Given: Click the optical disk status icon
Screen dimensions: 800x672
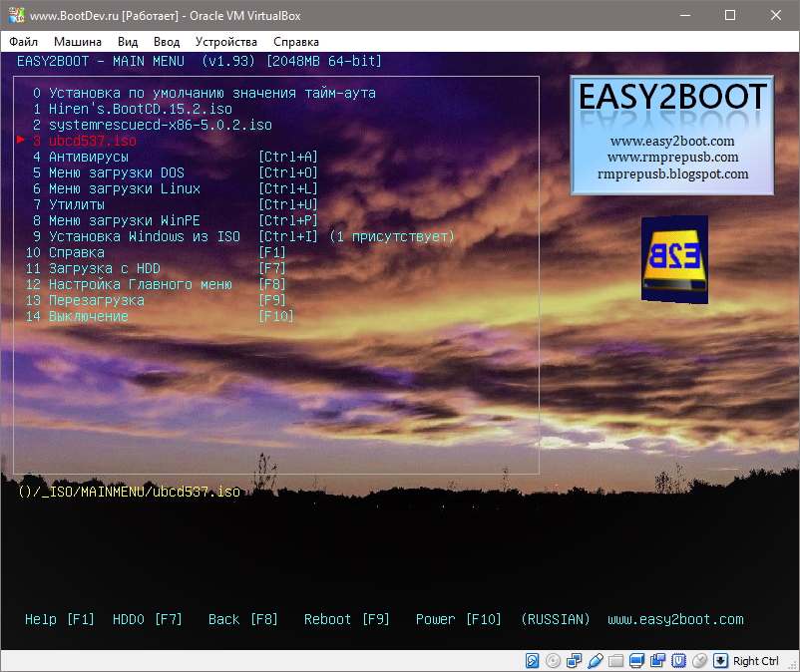Looking at the screenshot, I should (553, 661).
